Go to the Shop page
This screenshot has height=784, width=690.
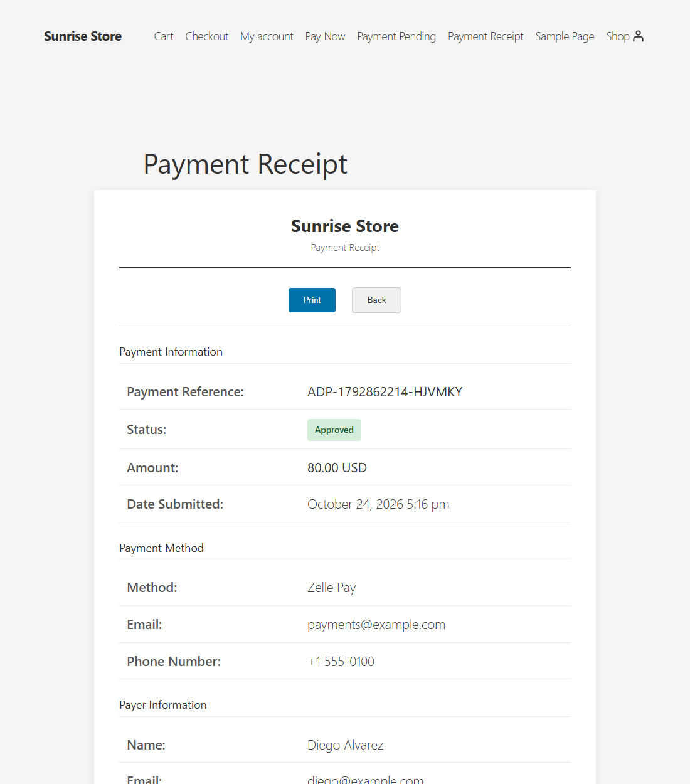click(618, 36)
